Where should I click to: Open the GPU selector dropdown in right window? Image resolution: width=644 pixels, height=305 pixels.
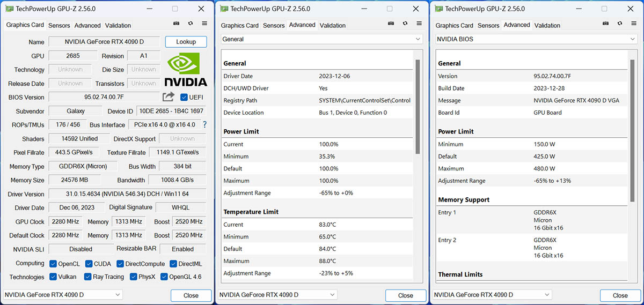(x=492, y=295)
